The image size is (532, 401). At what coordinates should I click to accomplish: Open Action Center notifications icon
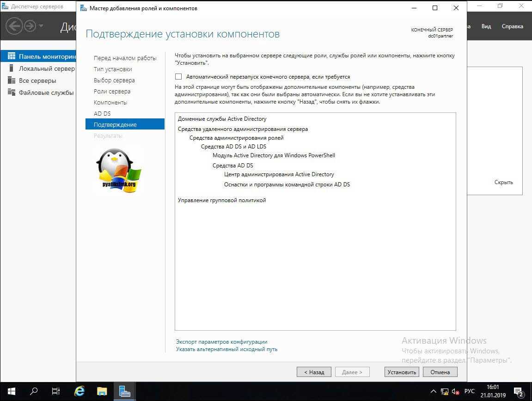pyautogui.click(x=519, y=392)
